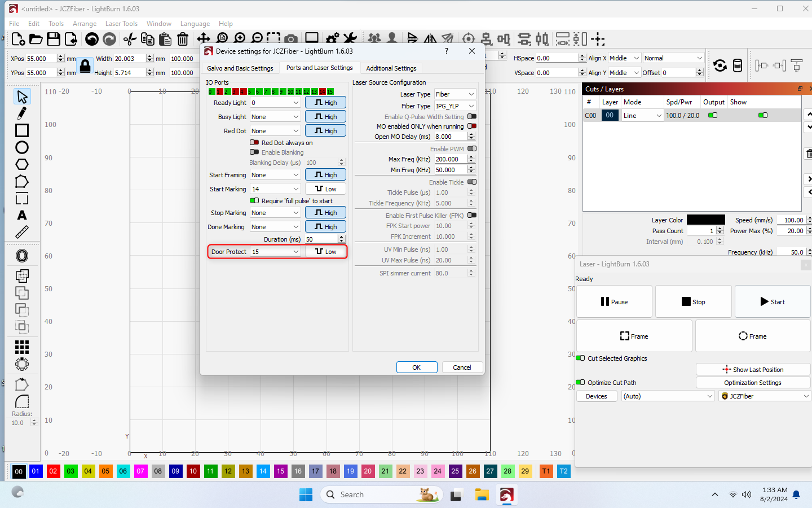
Task: Select the Rectangle drawing tool
Action: coord(22,130)
